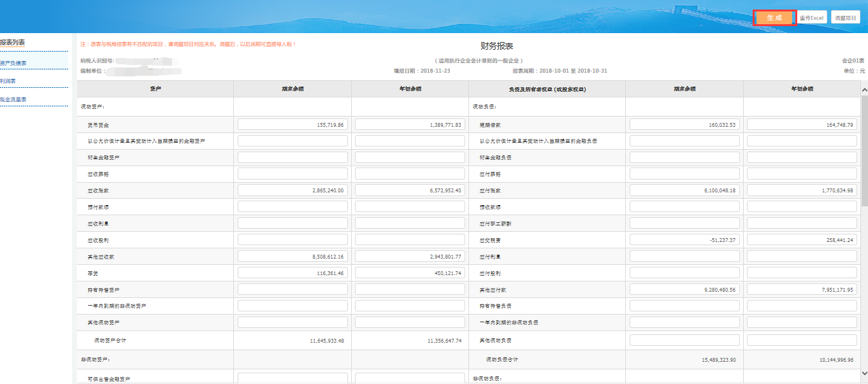Click 应付账款 field showing 6,100,048.18

(684, 190)
